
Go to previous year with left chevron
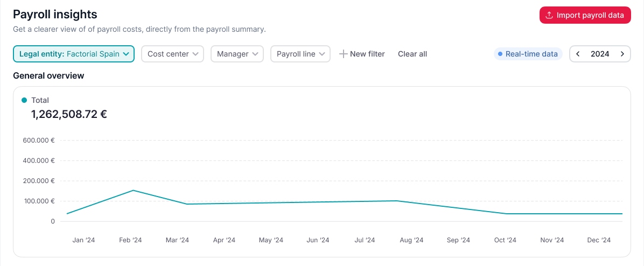(x=578, y=54)
